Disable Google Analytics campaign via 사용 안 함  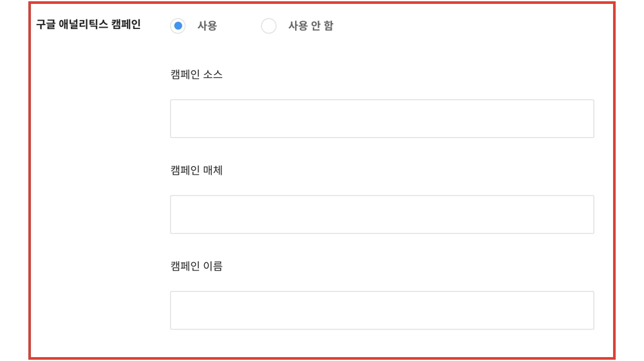269,26
